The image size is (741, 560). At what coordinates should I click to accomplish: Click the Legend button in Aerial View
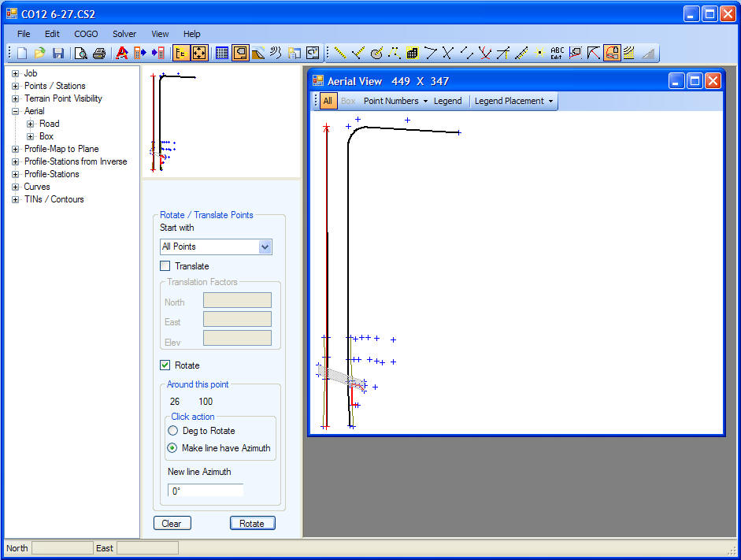447,101
